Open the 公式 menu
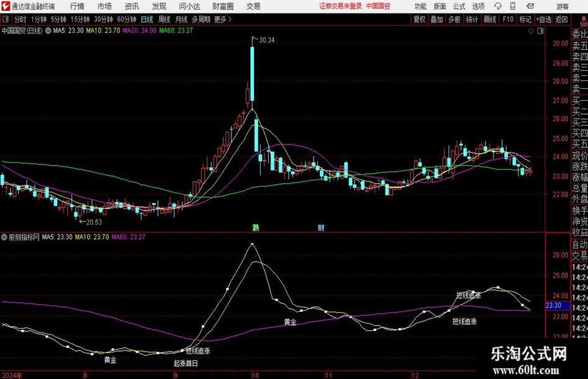This screenshot has width=588, height=379. (x=459, y=6)
